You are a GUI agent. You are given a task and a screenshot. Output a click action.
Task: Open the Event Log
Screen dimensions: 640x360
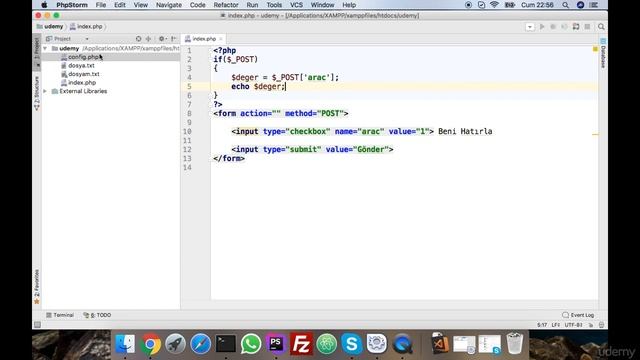coord(578,315)
